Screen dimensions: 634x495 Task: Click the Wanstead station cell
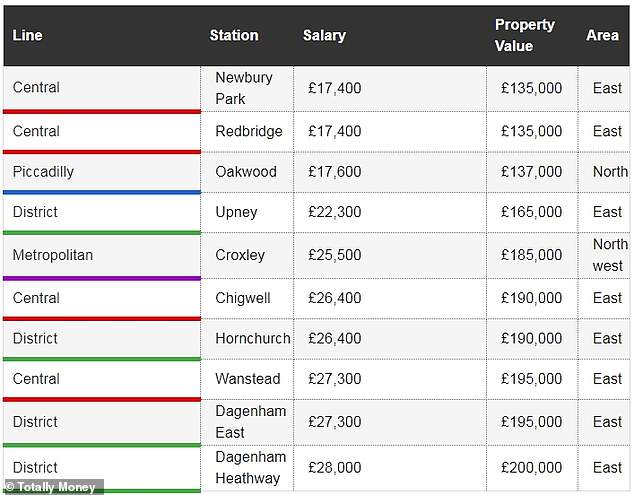pyautogui.click(x=248, y=379)
